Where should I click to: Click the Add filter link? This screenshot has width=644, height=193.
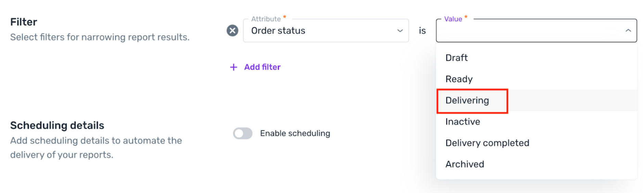tap(262, 67)
